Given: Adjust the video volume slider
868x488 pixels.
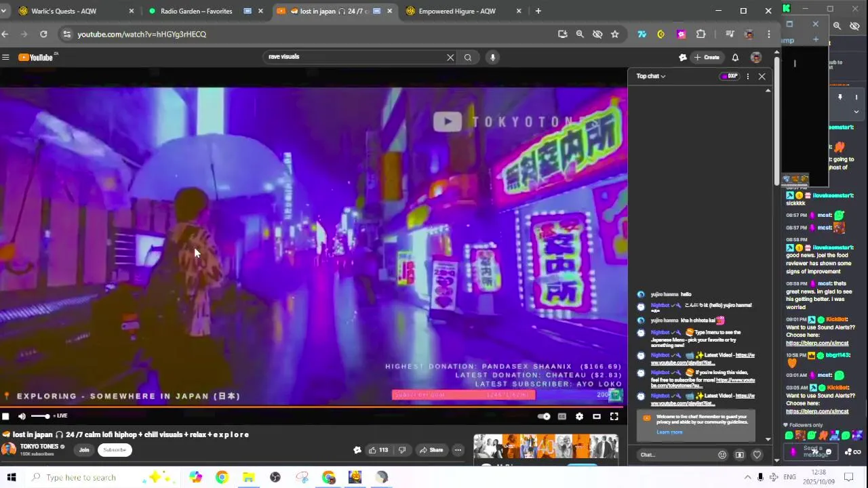Looking at the screenshot, I should coord(40,416).
